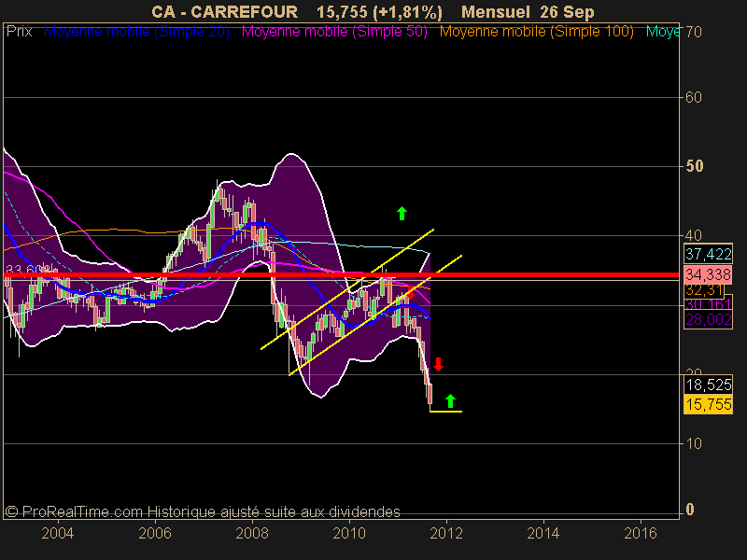Select the short yellow support line under 15,755

point(446,412)
